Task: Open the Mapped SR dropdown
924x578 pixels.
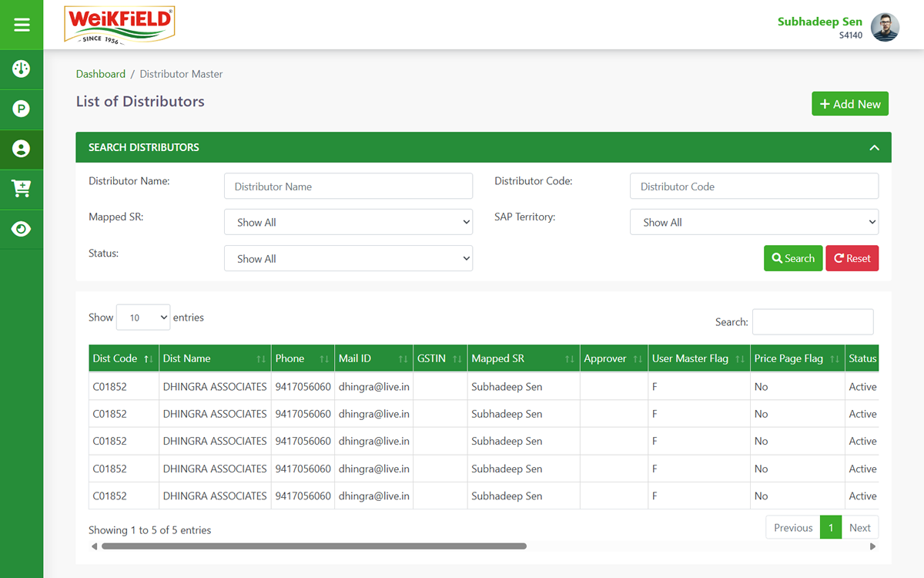Action: 348,222
